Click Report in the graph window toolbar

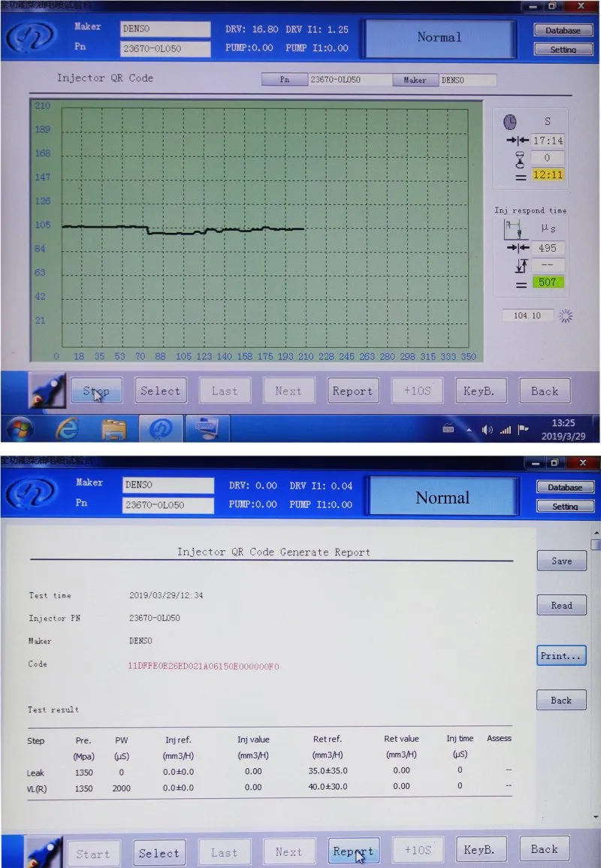coord(352,391)
